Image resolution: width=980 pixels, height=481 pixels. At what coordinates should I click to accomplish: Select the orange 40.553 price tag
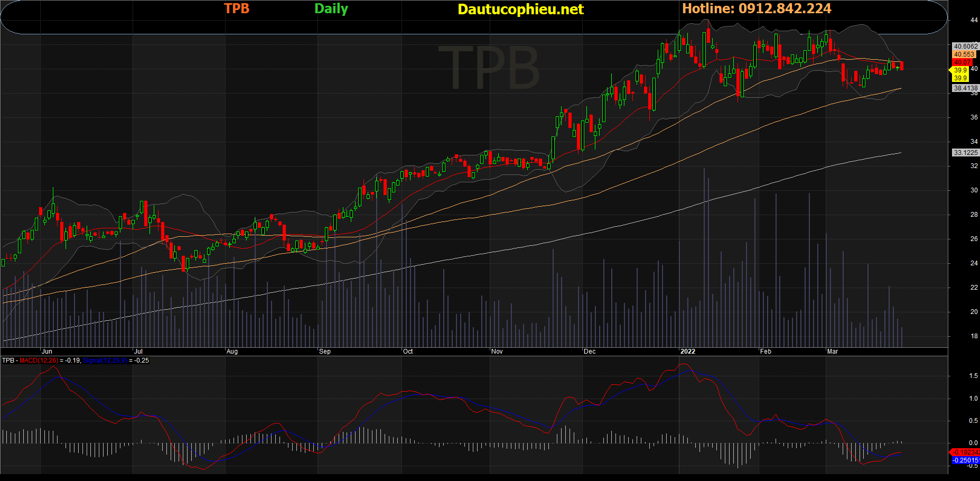[964, 54]
